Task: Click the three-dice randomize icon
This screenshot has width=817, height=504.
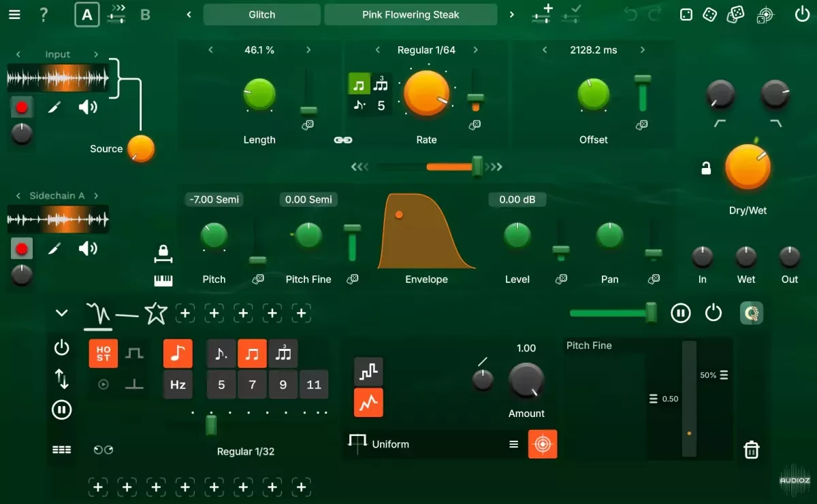Action: 735,14
